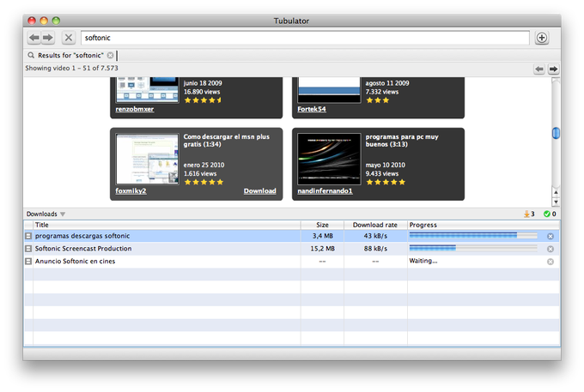Click scrollbar down arrow in results pane
This screenshot has height=392, width=584.
point(556,202)
